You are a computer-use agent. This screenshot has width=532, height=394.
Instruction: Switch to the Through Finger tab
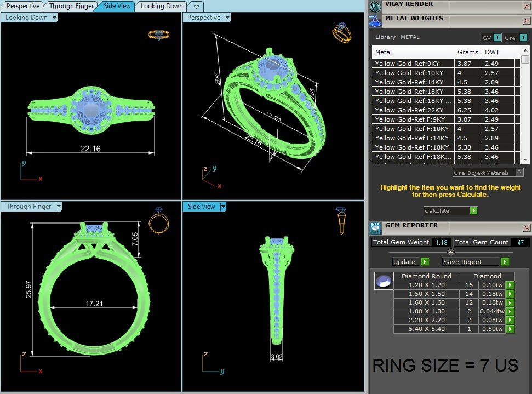point(70,6)
